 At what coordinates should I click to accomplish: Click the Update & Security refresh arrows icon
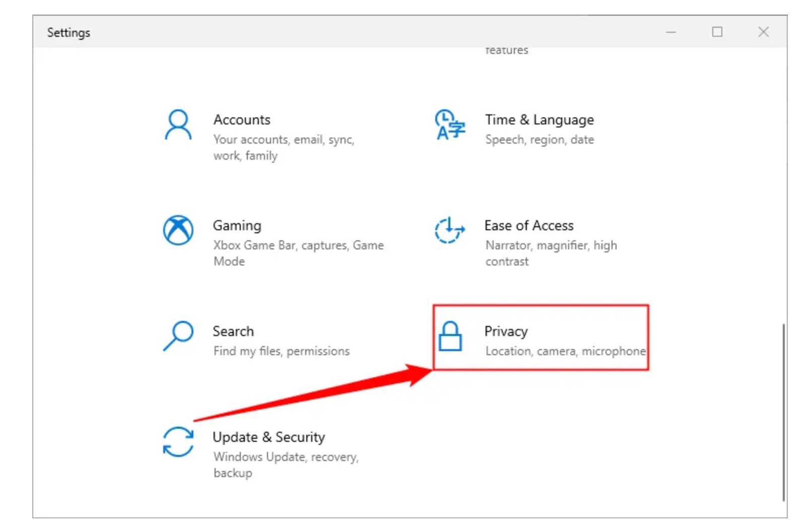pyautogui.click(x=178, y=442)
